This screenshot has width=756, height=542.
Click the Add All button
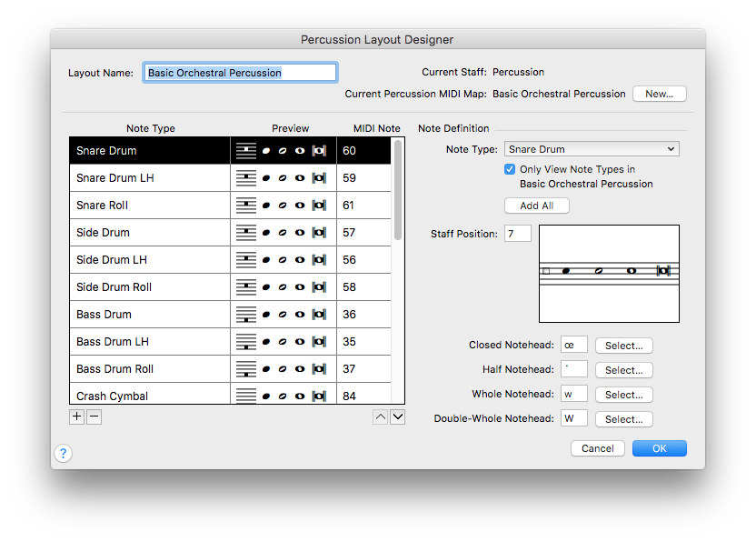[537, 206]
